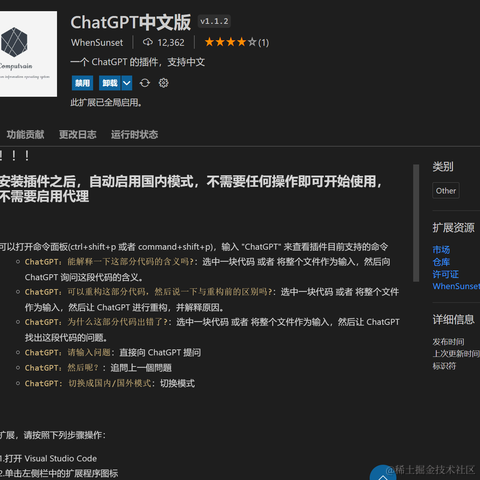Click the 标识符 detail row
Screen dimensions: 480x480
[444, 366]
